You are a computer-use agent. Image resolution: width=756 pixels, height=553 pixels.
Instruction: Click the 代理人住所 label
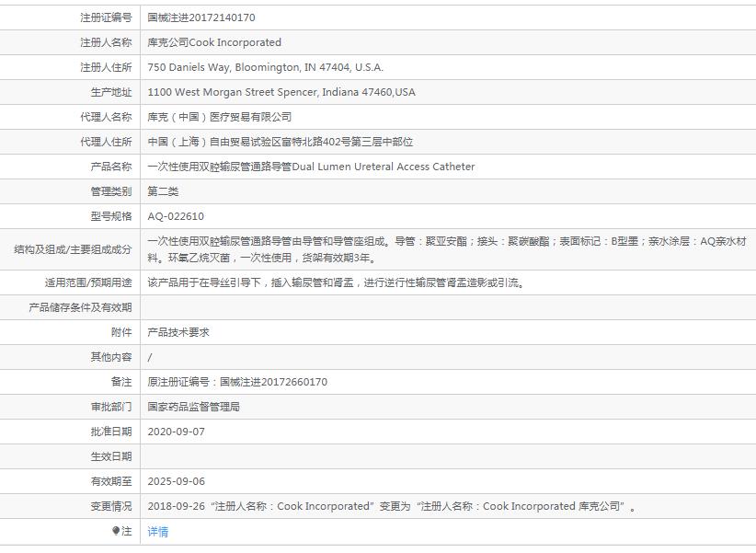point(106,142)
